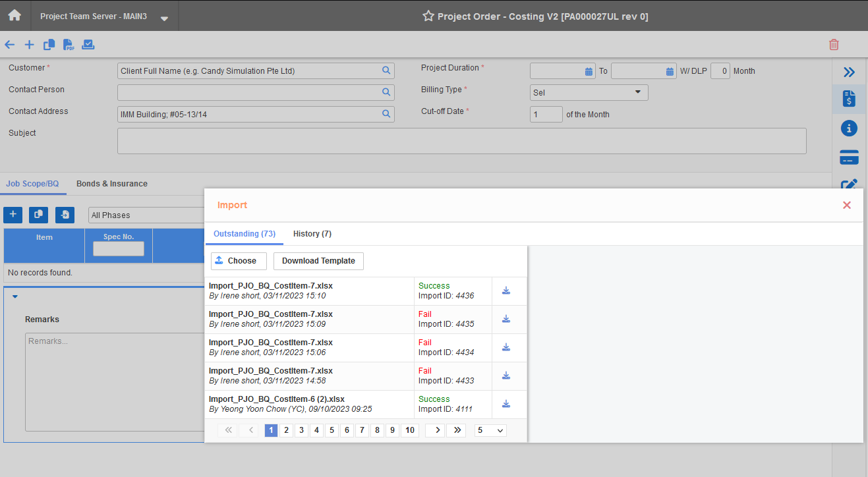Screen dimensions: 868x477
Task: Download Import ID 4436 result file
Action: coord(507,291)
